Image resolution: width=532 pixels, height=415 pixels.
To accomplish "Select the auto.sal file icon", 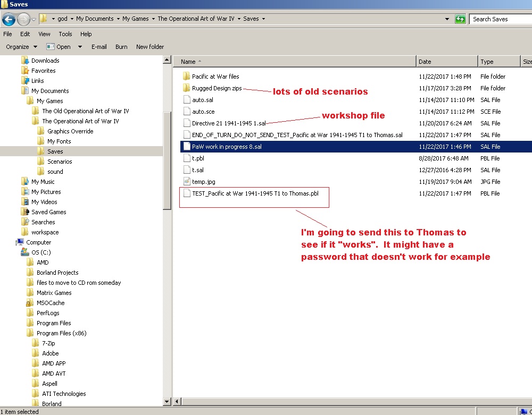I will click(x=187, y=99).
